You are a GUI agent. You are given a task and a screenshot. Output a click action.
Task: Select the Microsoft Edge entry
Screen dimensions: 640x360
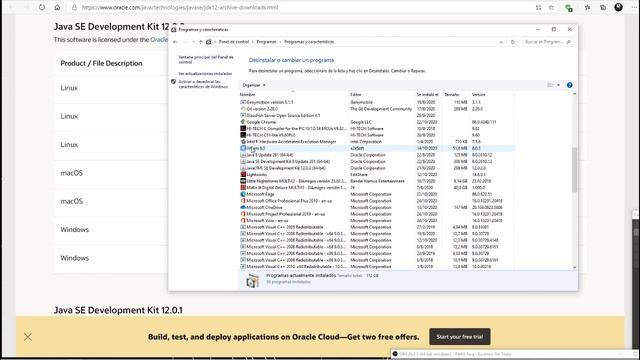pos(377,194)
